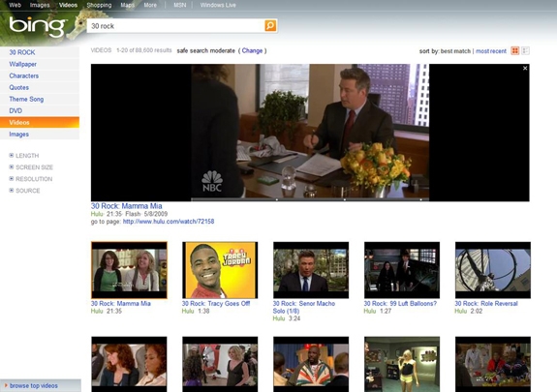Click the orange search magnifier button

pos(270,26)
